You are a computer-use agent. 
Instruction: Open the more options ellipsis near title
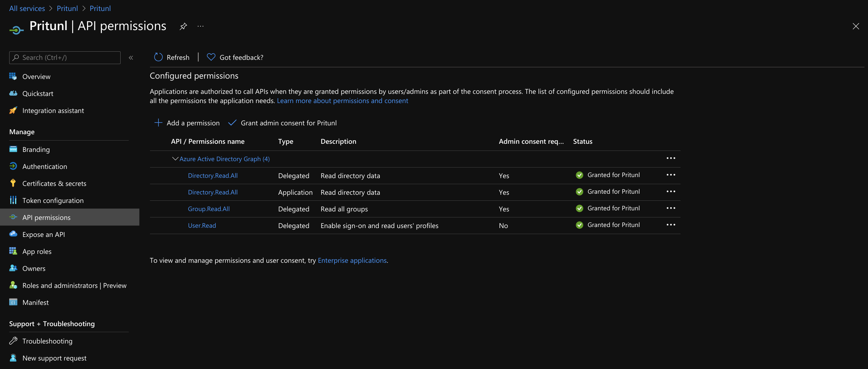pos(201,26)
